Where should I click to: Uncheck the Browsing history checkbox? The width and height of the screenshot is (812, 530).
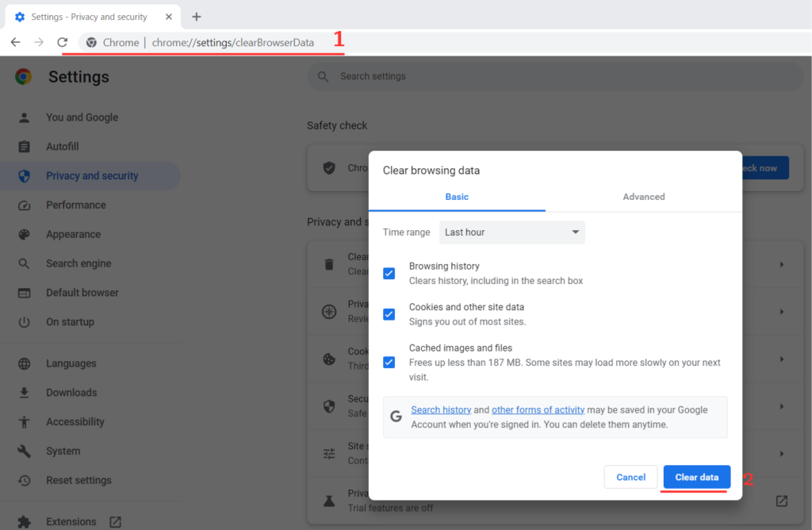(x=389, y=274)
